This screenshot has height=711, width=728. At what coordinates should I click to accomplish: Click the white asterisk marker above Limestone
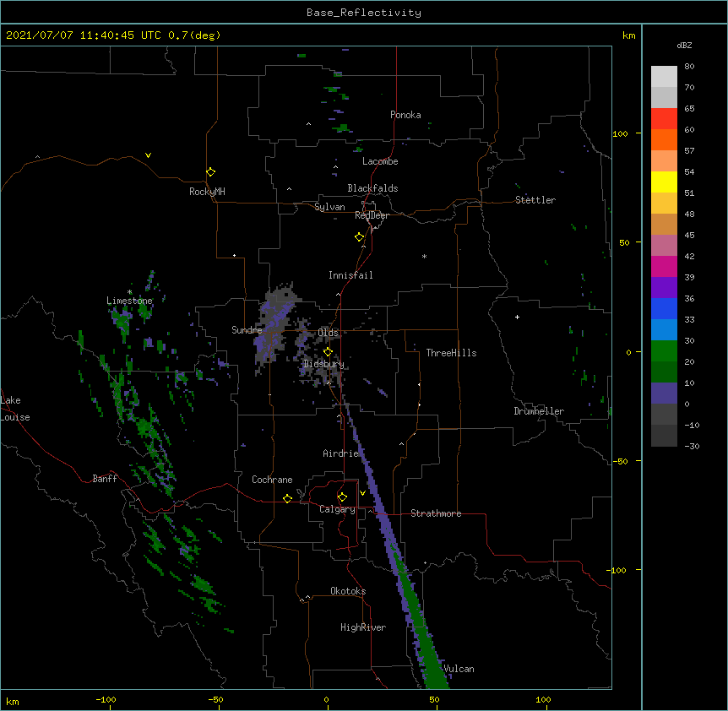[x=130, y=292]
